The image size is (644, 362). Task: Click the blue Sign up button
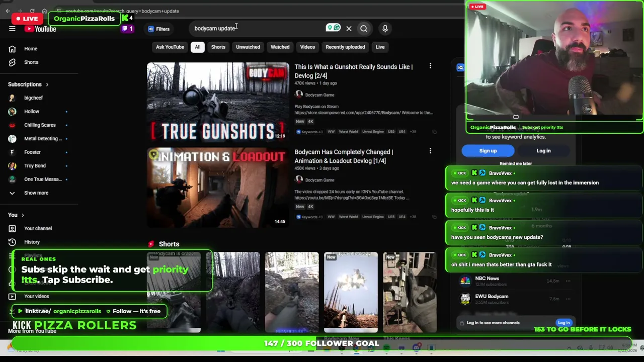(x=488, y=151)
